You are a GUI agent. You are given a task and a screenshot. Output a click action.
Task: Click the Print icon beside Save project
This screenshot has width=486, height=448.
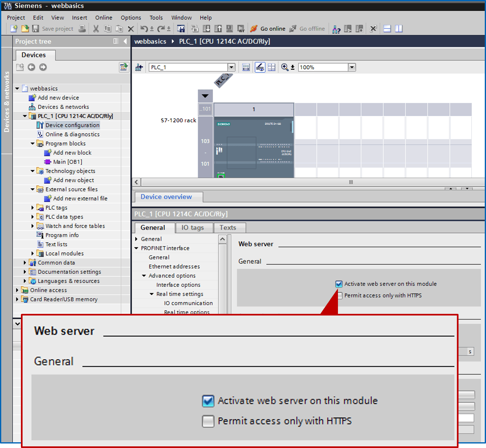pyautogui.click(x=82, y=29)
